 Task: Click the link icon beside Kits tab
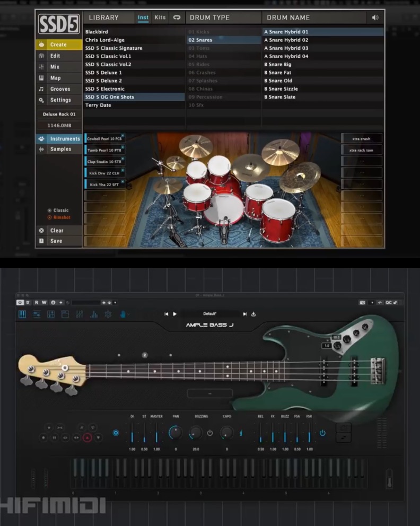point(177,17)
